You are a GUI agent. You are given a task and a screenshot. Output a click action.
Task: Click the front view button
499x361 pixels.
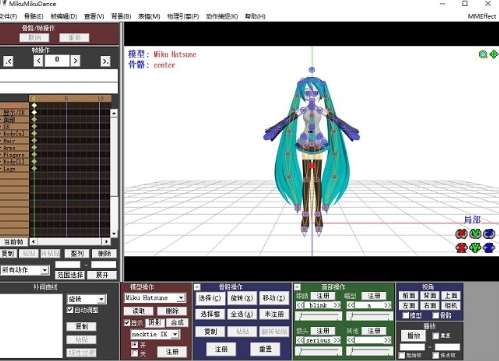(409, 296)
